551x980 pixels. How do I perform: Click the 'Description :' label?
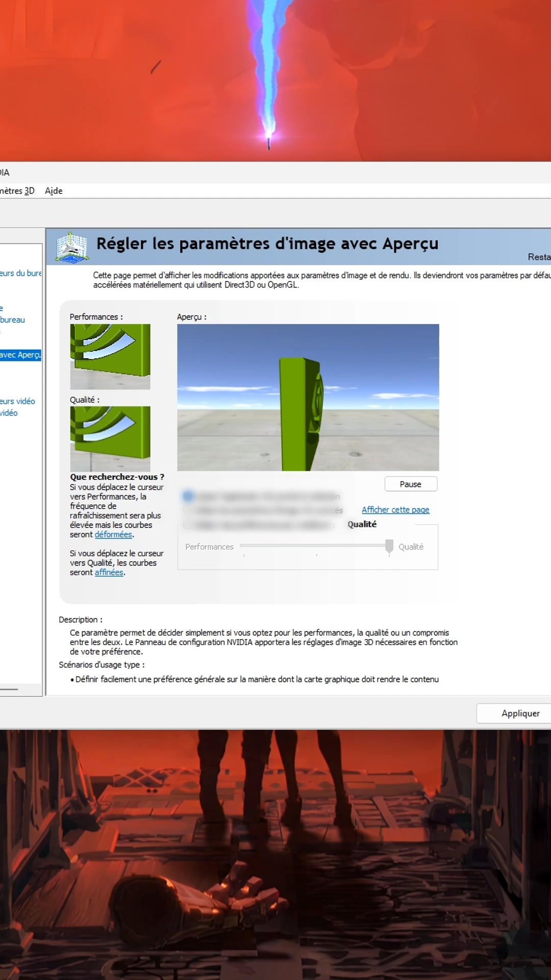point(81,620)
